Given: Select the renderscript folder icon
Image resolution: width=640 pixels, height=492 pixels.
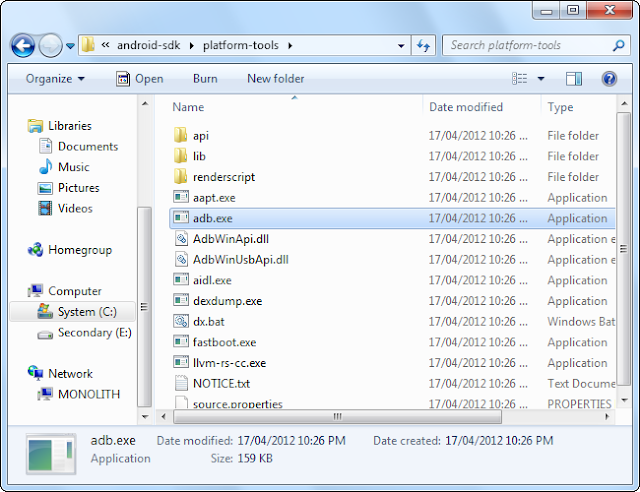Looking at the screenshot, I should coord(180,176).
